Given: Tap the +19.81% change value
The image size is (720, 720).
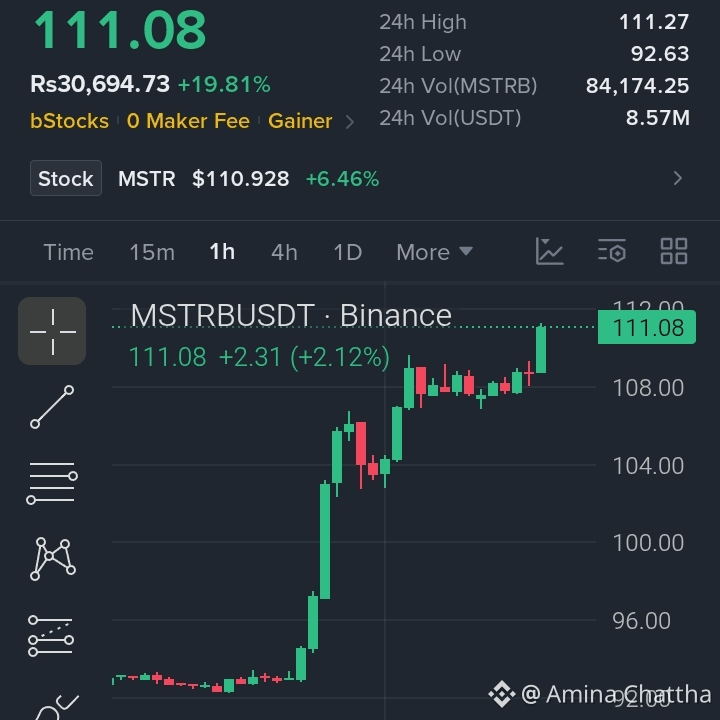Looking at the screenshot, I should (x=224, y=84).
